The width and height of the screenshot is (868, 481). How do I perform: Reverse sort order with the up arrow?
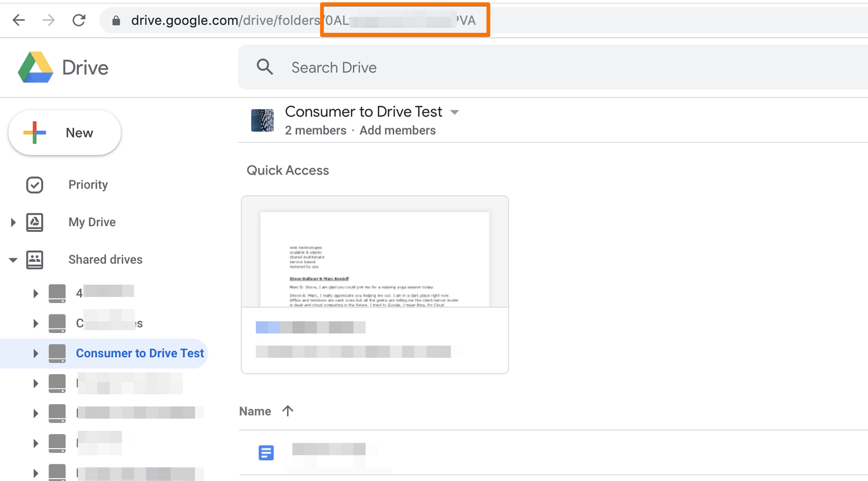288,410
